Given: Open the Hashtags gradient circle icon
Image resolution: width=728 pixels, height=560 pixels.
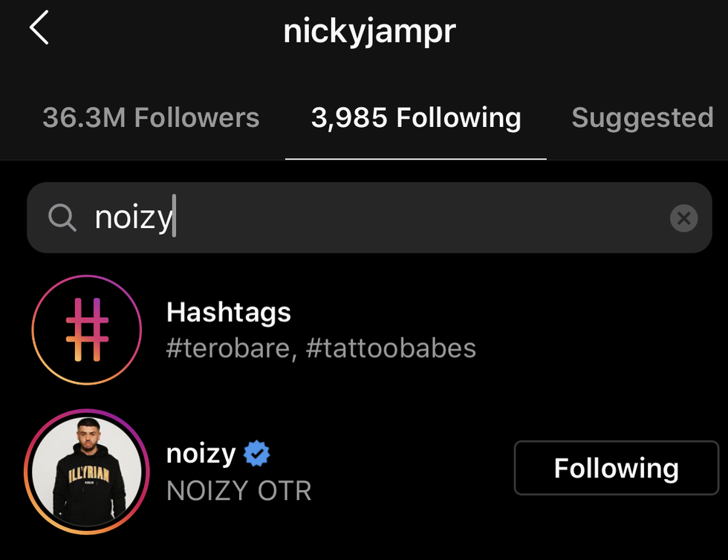Looking at the screenshot, I should click(x=87, y=330).
